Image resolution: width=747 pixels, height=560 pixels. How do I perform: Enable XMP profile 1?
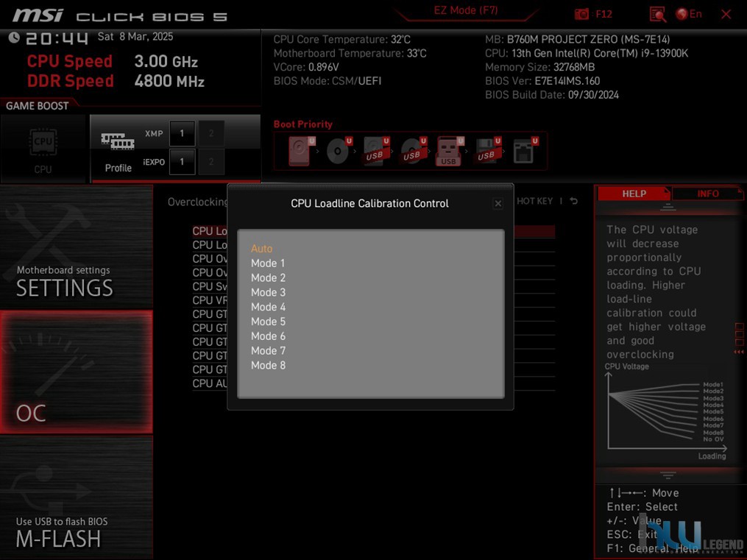pyautogui.click(x=182, y=133)
